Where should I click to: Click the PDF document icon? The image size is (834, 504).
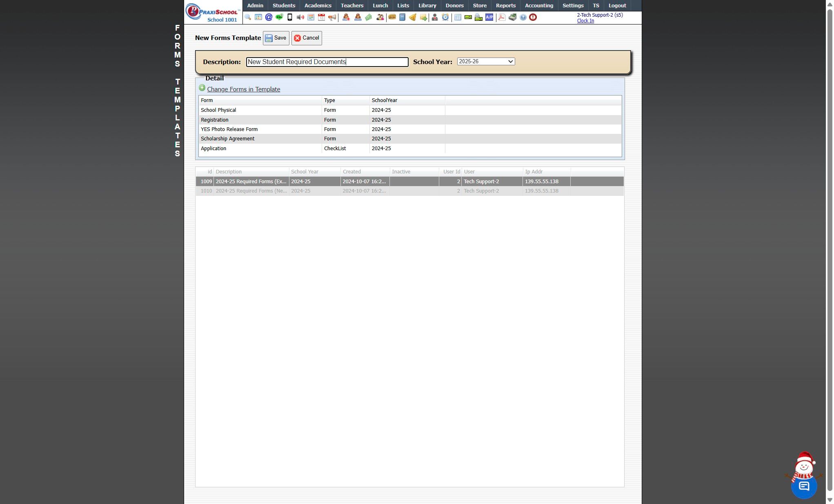pyautogui.click(x=502, y=17)
